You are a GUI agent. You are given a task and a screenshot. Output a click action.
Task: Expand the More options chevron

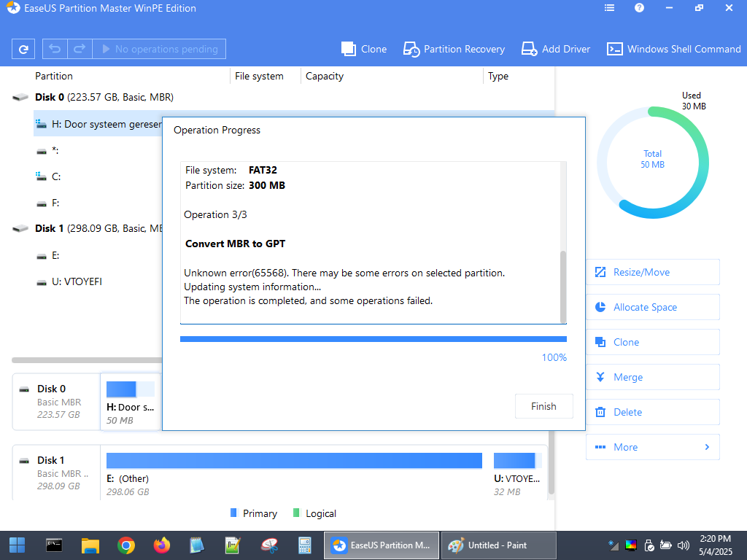click(x=707, y=447)
